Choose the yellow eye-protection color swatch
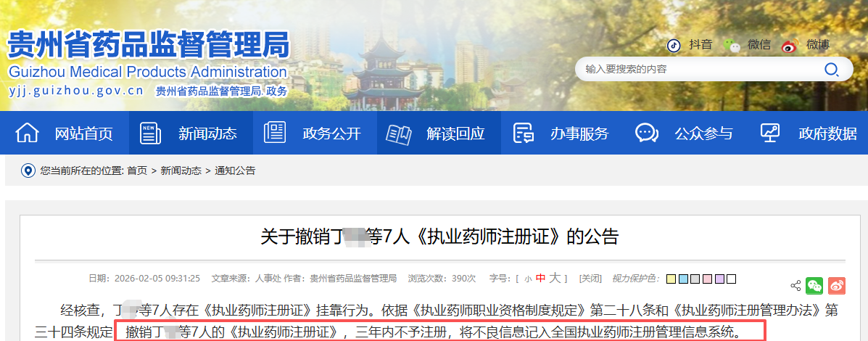Viewport: 868px width, 341px height. (x=671, y=279)
